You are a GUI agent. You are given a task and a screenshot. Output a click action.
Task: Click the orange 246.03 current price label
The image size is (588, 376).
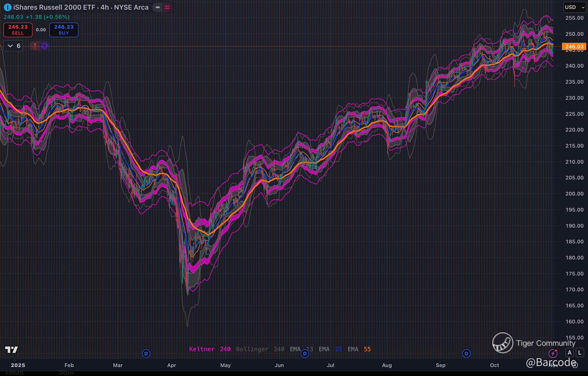[x=574, y=46]
